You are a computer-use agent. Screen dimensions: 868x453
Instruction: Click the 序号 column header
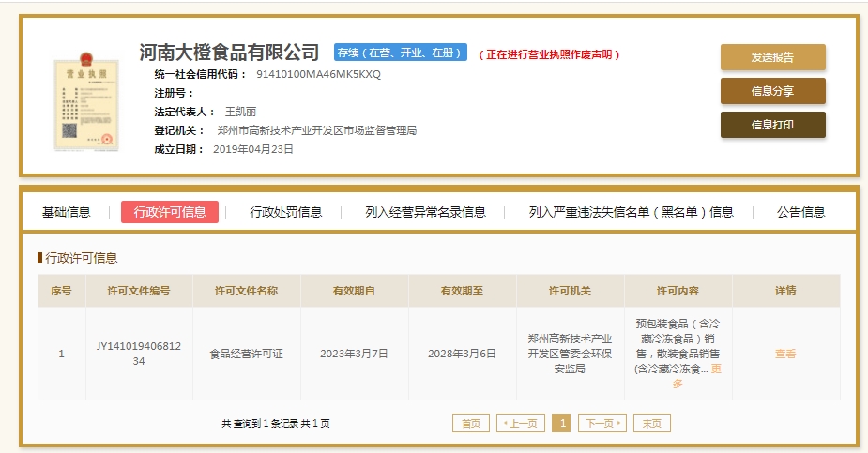(x=61, y=291)
